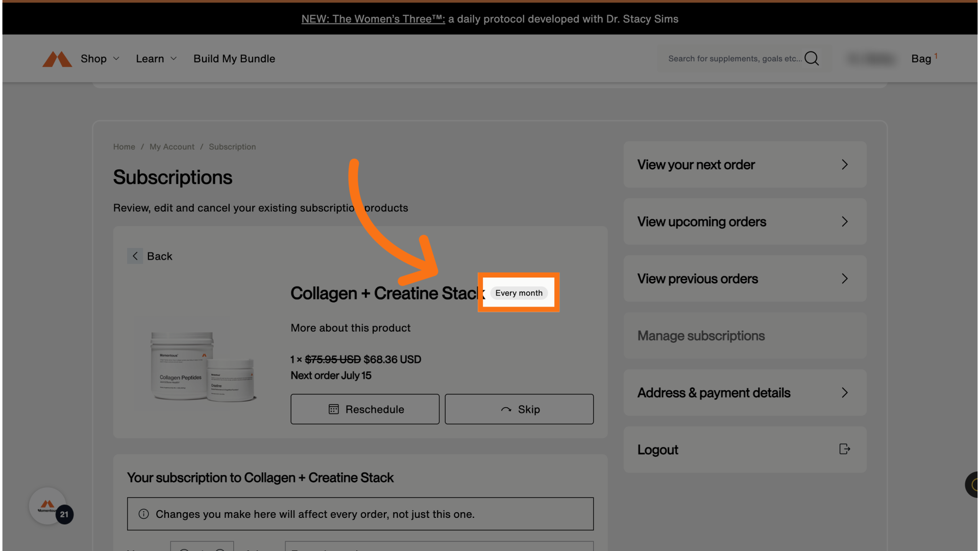Select Manage subscriptions
980x551 pixels.
745,336
